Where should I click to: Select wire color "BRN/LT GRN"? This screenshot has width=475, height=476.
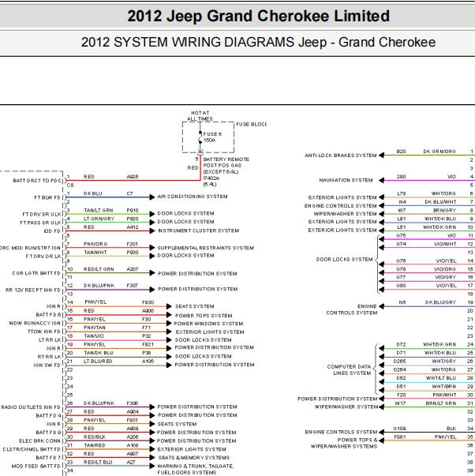point(441,403)
